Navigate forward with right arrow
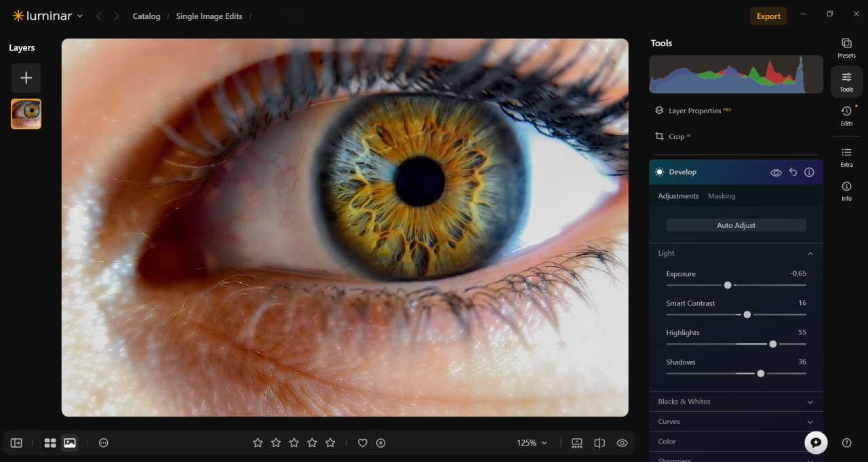 coord(117,16)
